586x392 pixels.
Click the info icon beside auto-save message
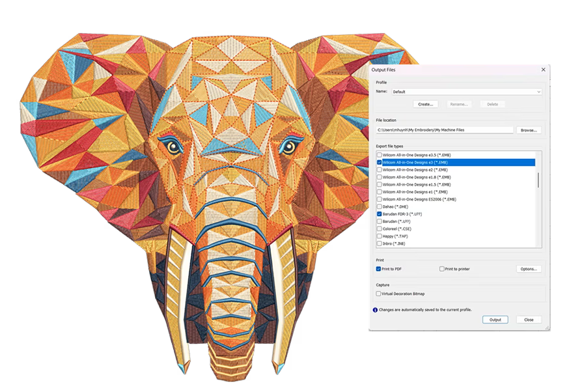(375, 310)
